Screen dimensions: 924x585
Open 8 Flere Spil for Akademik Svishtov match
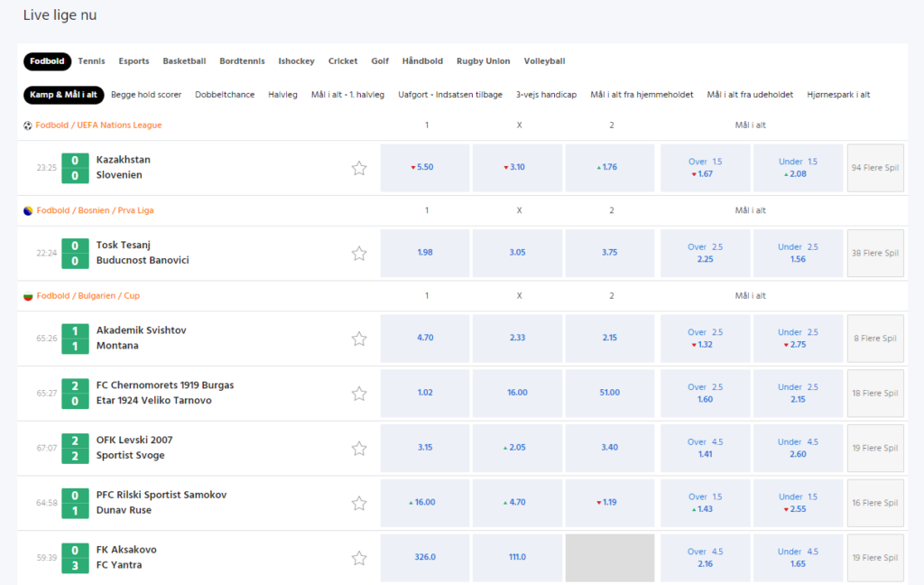(875, 339)
